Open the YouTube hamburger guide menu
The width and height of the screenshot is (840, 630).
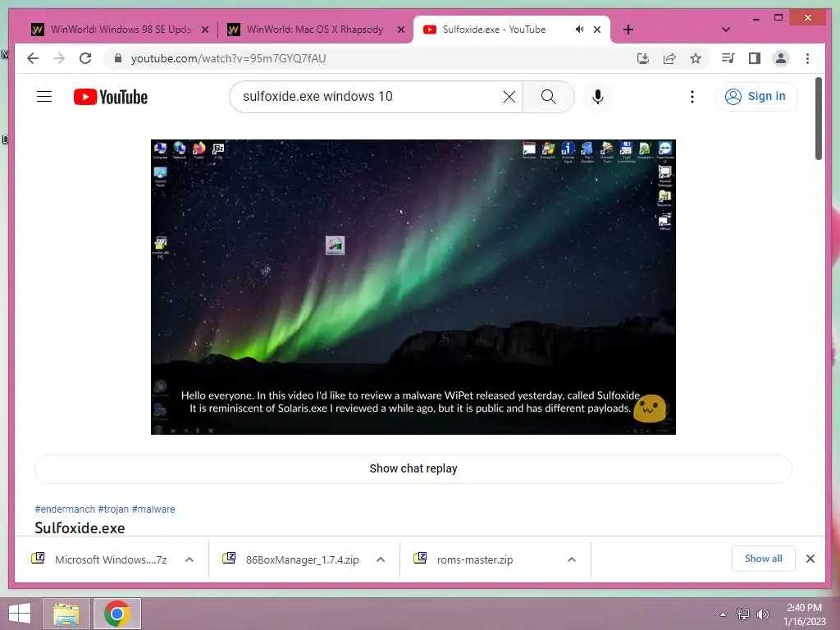pyautogui.click(x=44, y=97)
